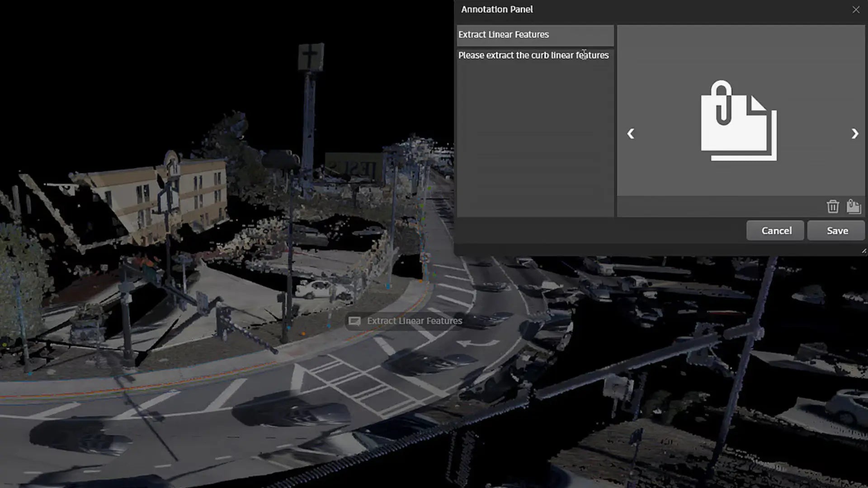Screen dimensions: 868x488
Task: Show previous attachment with left chevron
Action: click(x=631, y=134)
